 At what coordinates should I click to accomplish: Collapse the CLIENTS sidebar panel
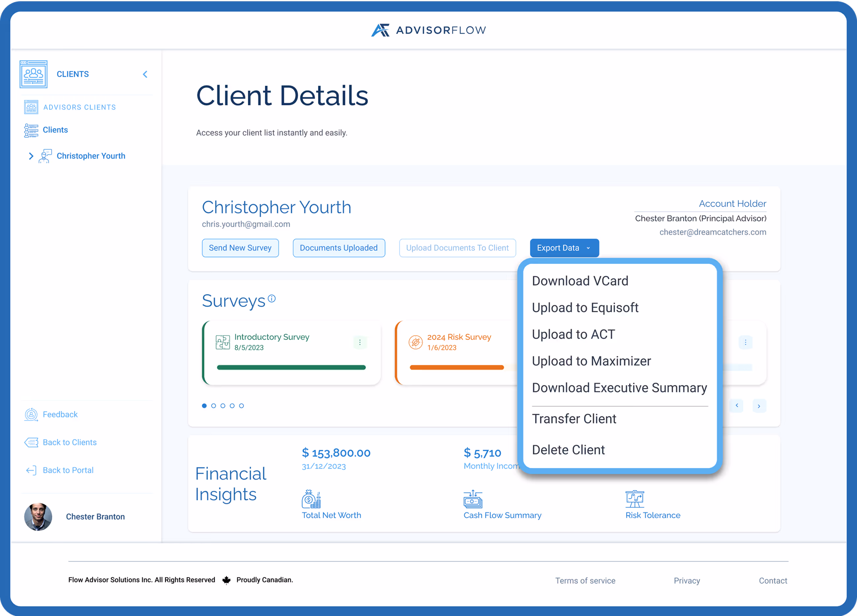145,74
